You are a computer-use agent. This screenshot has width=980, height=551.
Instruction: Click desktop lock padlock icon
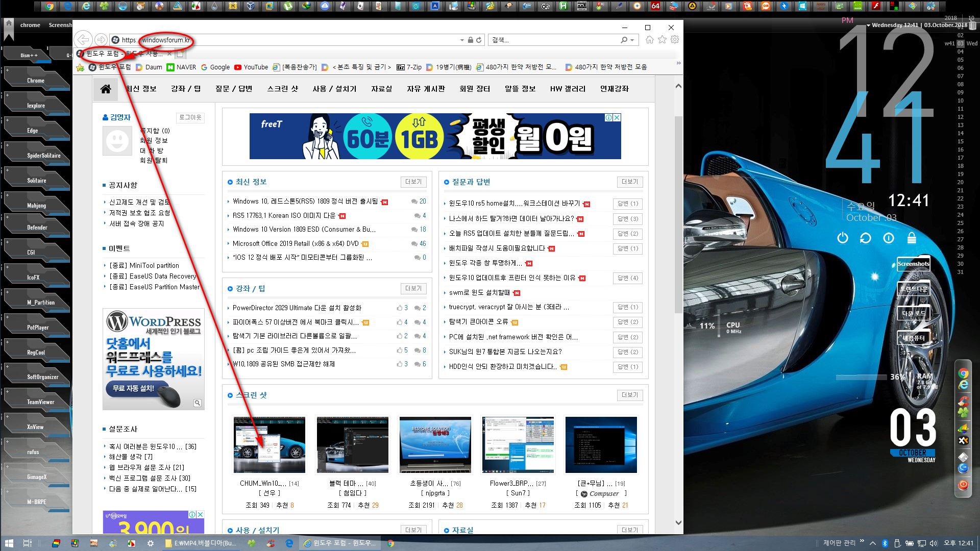(x=912, y=238)
